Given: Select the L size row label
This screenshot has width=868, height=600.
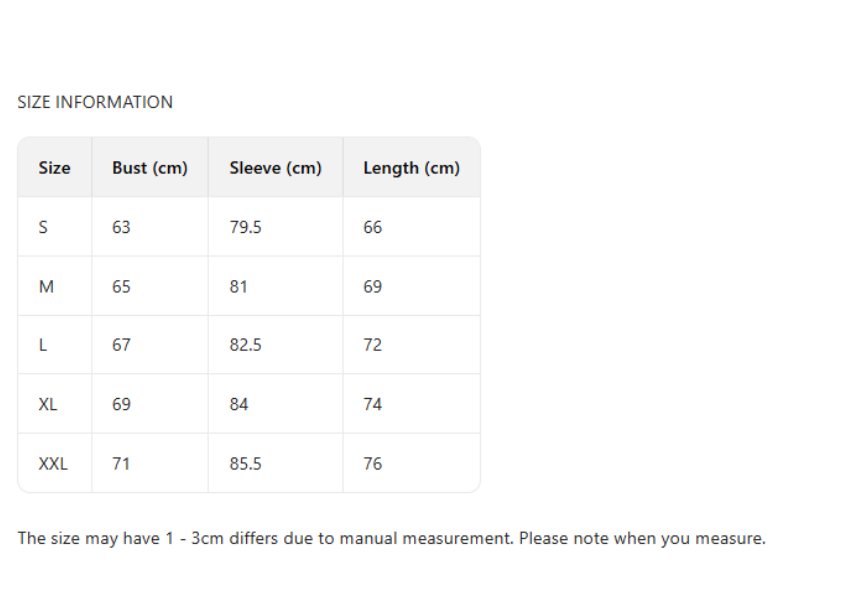Looking at the screenshot, I should (x=43, y=345).
